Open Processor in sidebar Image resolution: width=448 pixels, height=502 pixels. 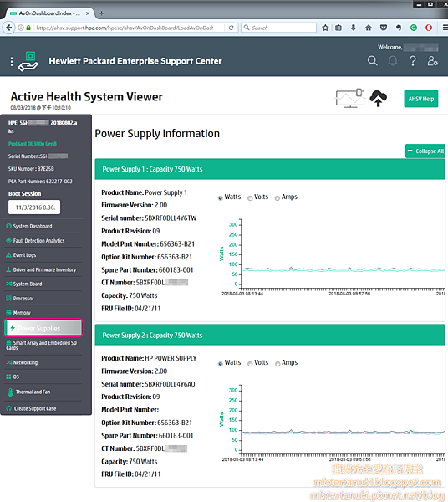pos(23,299)
